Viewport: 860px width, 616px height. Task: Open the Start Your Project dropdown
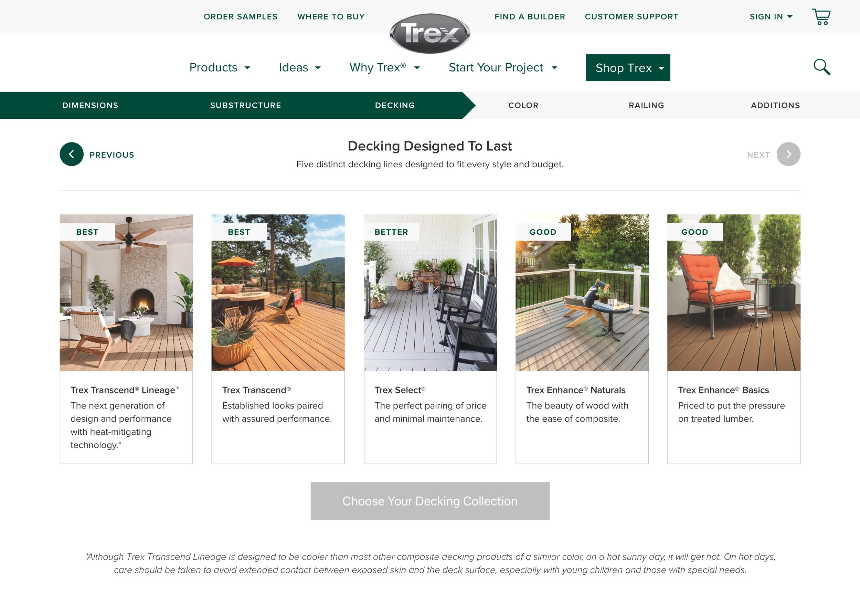503,67
